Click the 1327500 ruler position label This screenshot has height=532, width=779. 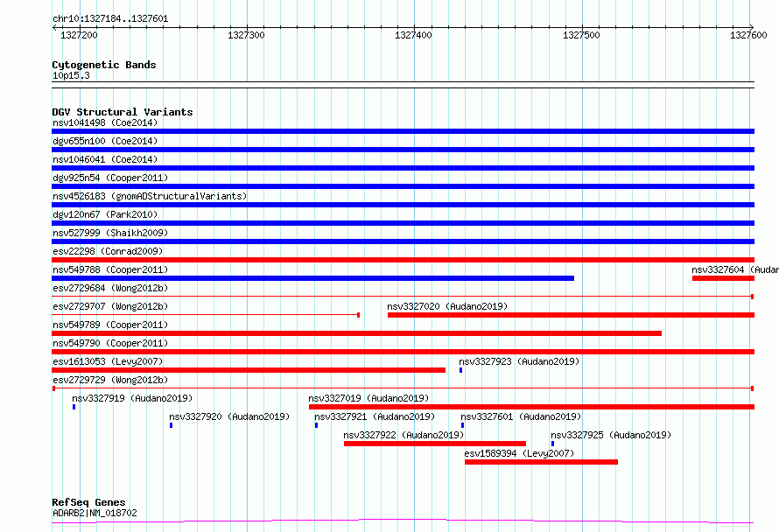tap(581, 35)
